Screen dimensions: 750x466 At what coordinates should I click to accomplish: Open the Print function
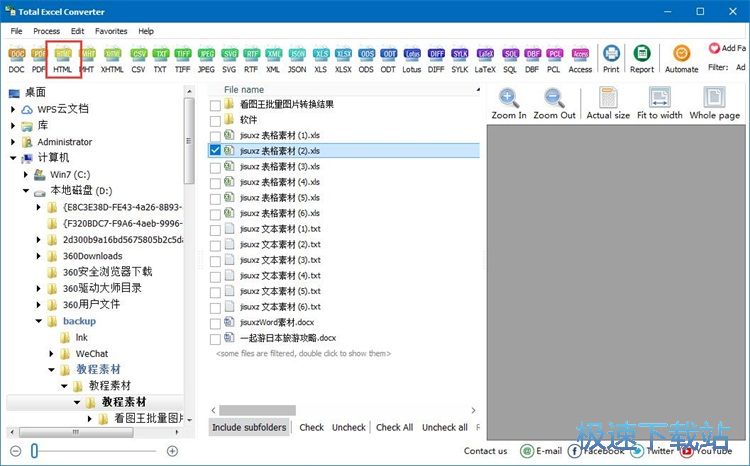click(611, 59)
